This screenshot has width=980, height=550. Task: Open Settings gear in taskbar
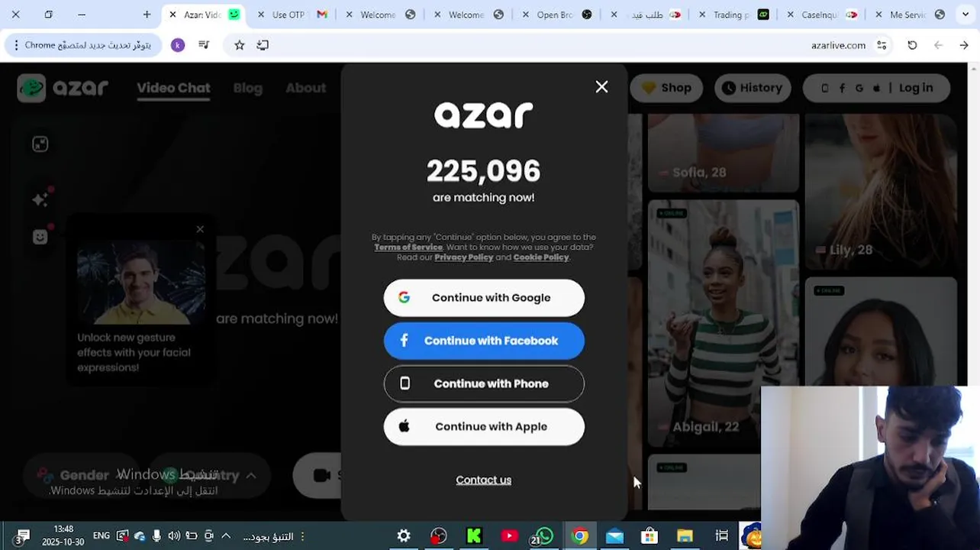click(x=404, y=536)
